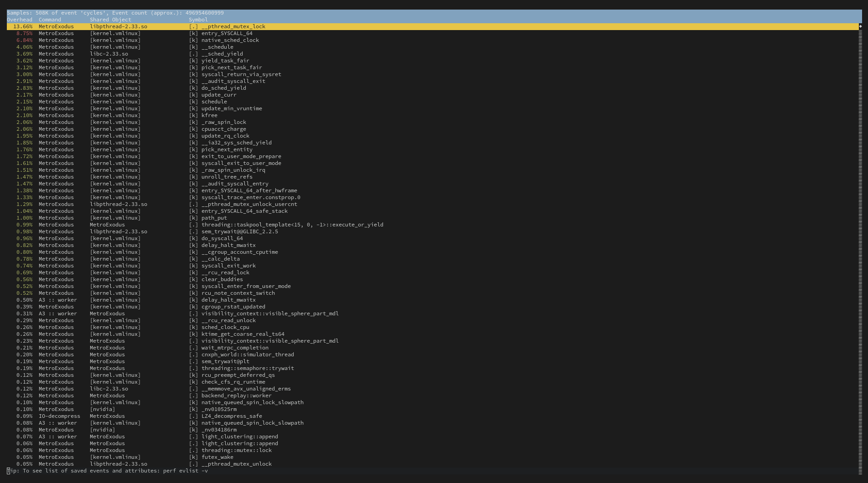The image size is (868, 483).
Task: Select the kfree kernel symbol row
Action: pyautogui.click(x=209, y=115)
